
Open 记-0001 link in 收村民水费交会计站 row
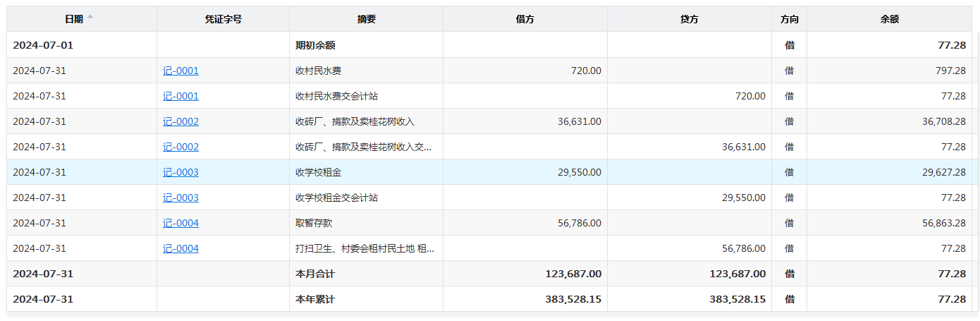point(180,96)
